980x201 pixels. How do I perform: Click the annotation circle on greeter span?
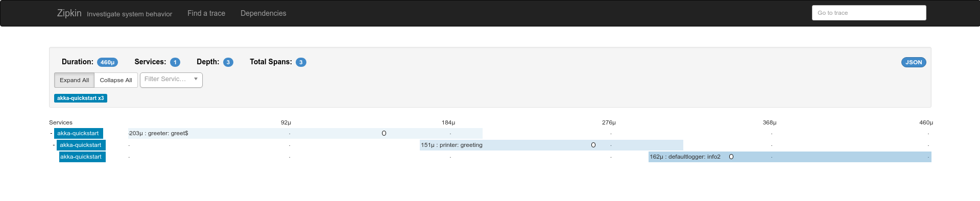click(x=384, y=133)
